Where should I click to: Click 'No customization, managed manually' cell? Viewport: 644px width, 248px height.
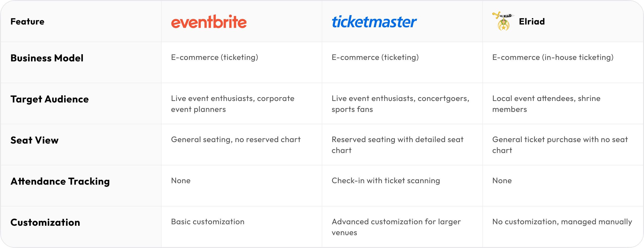(562, 222)
